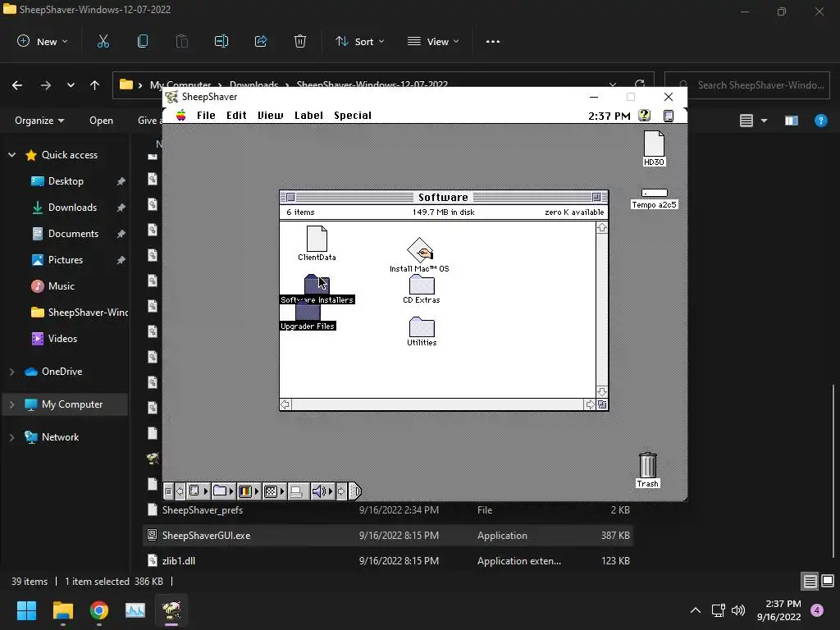Image resolution: width=840 pixels, height=630 pixels.
Task: Expand the My Computer tree node
Action: click(11, 404)
